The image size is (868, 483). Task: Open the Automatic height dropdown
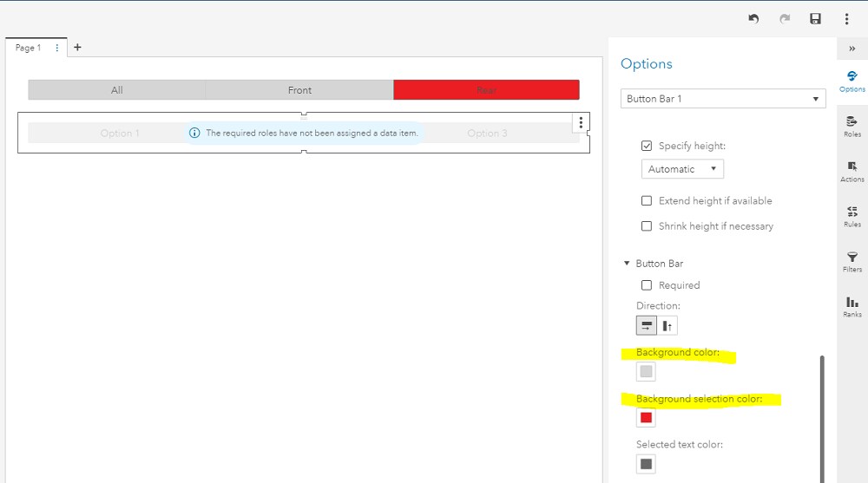point(682,169)
